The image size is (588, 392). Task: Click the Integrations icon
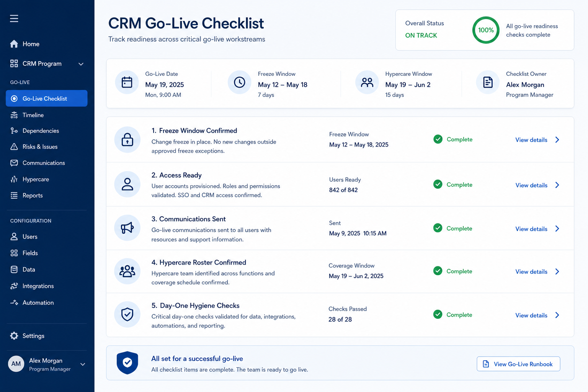pos(14,286)
